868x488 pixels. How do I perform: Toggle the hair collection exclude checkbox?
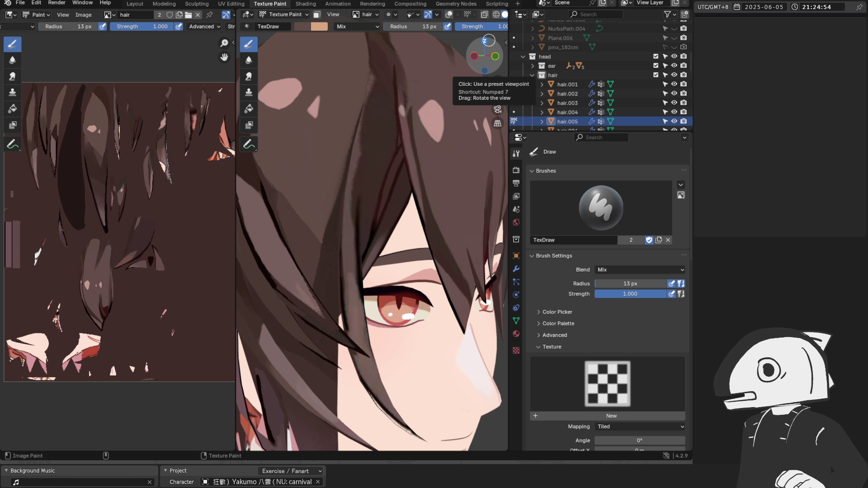pos(656,75)
